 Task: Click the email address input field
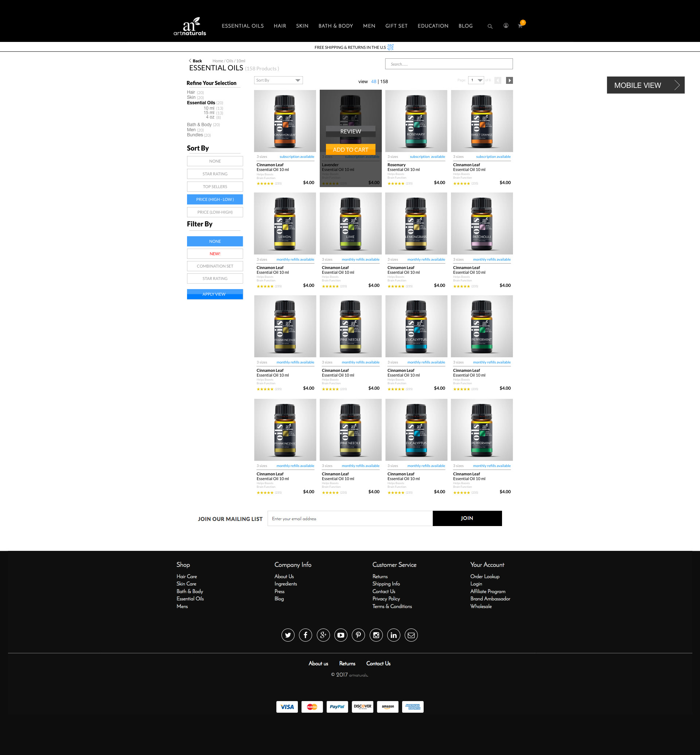(350, 518)
